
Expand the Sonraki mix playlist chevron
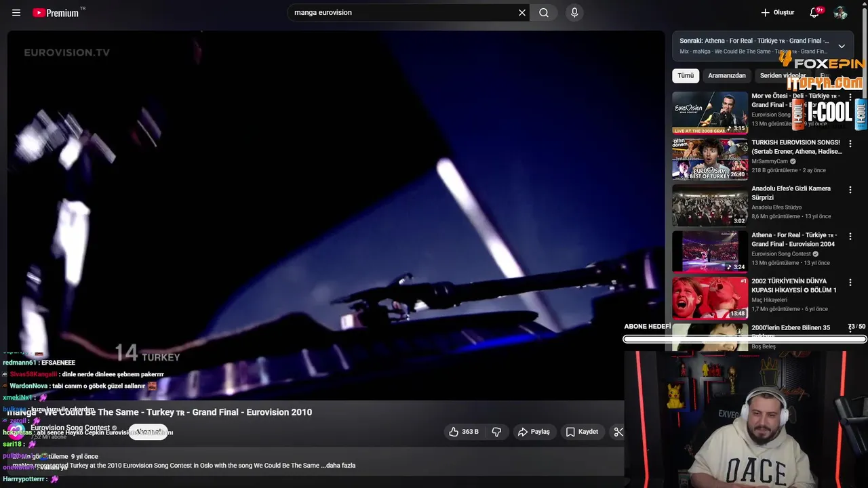(x=842, y=46)
